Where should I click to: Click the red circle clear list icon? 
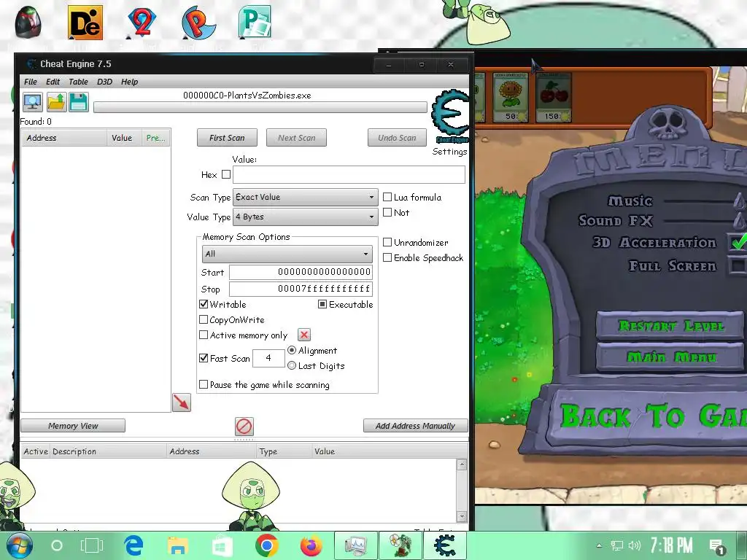(244, 426)
